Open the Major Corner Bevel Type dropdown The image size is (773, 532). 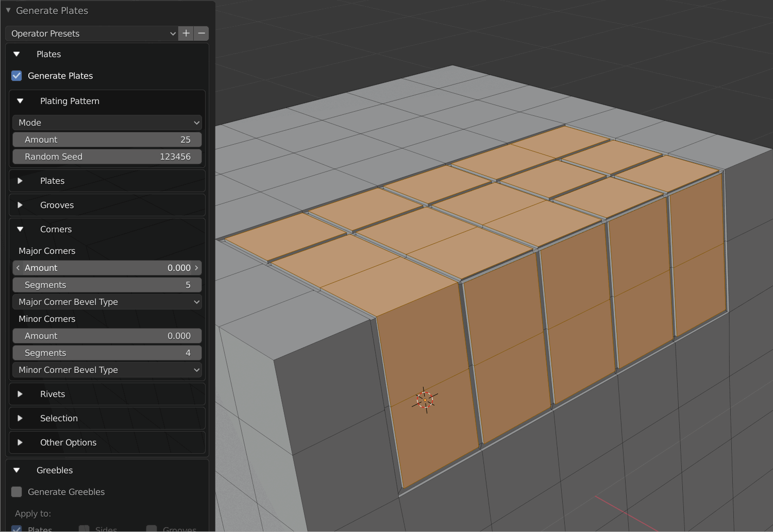point(107,302)
